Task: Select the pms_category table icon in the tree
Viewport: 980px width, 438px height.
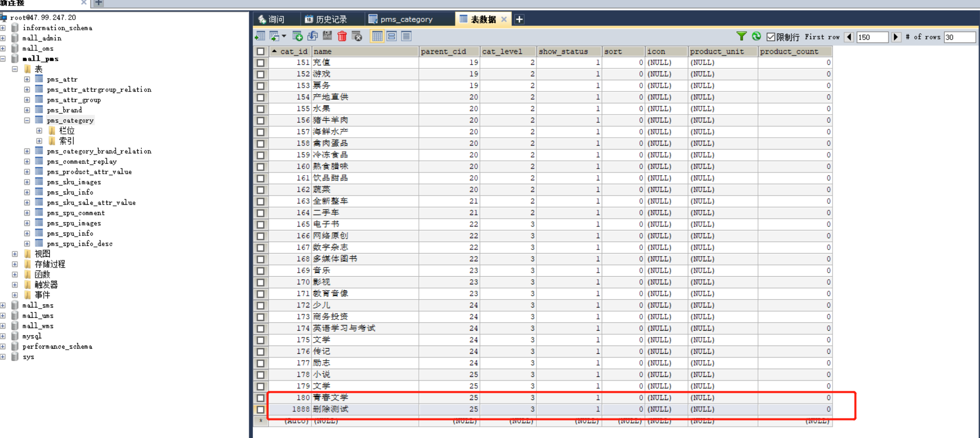Action: (x=39, y=120)
